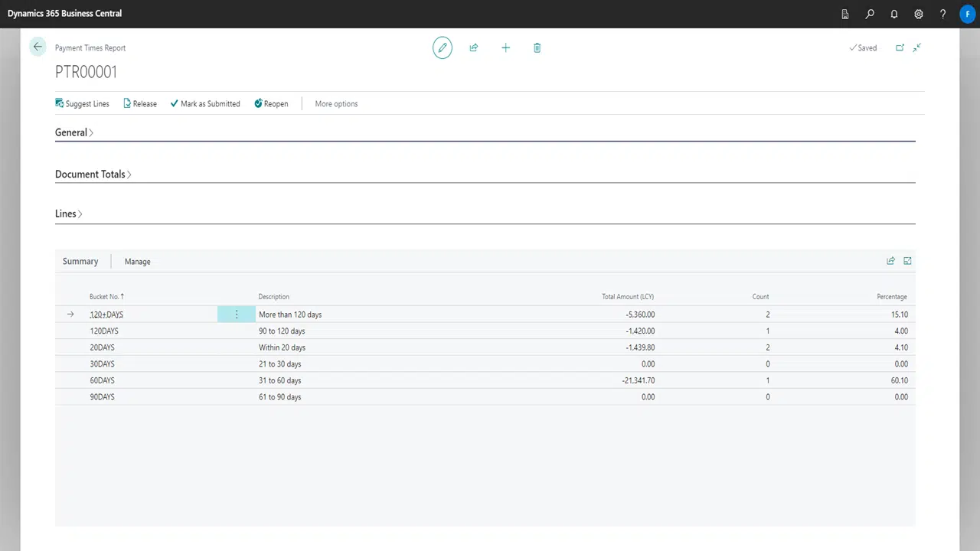This screenshot has height=551, width=980.
Task: Expand the Lines section
Action: (68, 214)
